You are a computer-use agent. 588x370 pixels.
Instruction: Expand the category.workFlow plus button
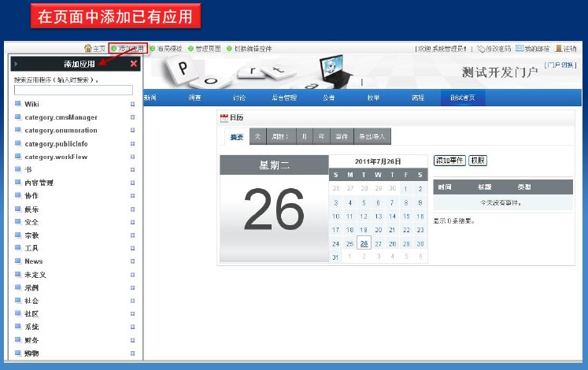[x=132, y=157]
